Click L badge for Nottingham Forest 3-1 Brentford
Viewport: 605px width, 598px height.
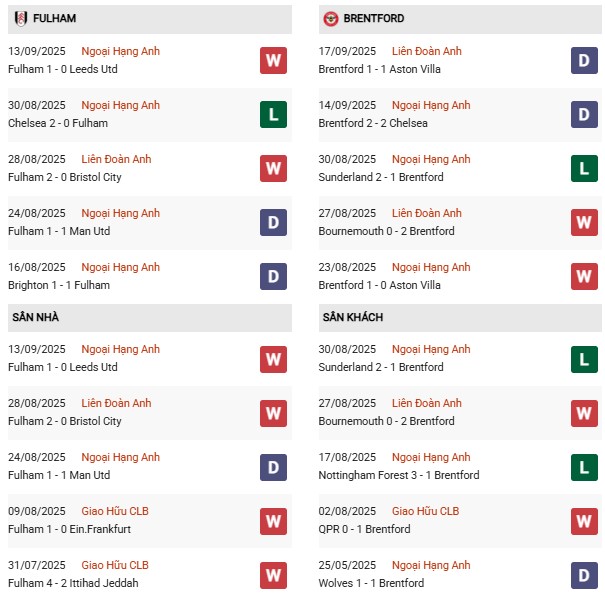584,468
